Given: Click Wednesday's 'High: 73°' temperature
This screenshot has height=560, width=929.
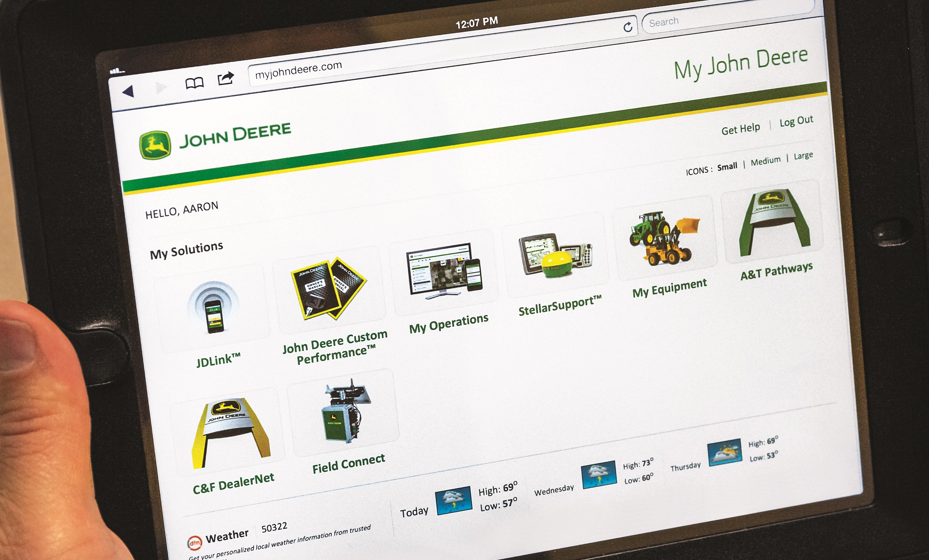Looking at the screenshot, I should tap(638, 464).
